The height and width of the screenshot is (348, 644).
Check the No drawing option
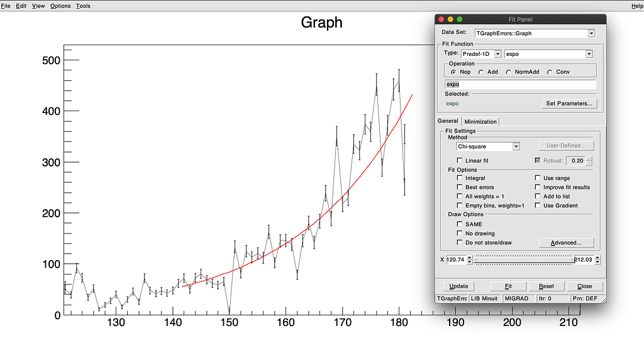pyautogui.click(x=460, y=233)
